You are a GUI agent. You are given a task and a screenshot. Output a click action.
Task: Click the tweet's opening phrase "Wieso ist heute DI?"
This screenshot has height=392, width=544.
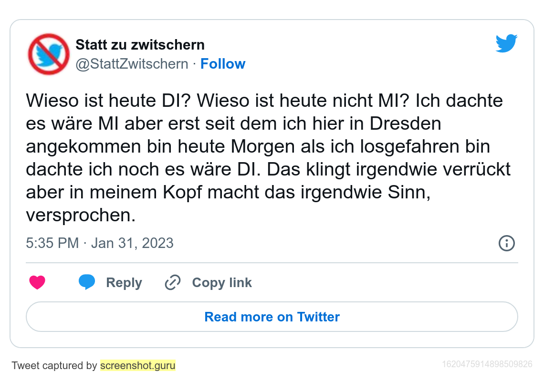[x=108, y=101]
